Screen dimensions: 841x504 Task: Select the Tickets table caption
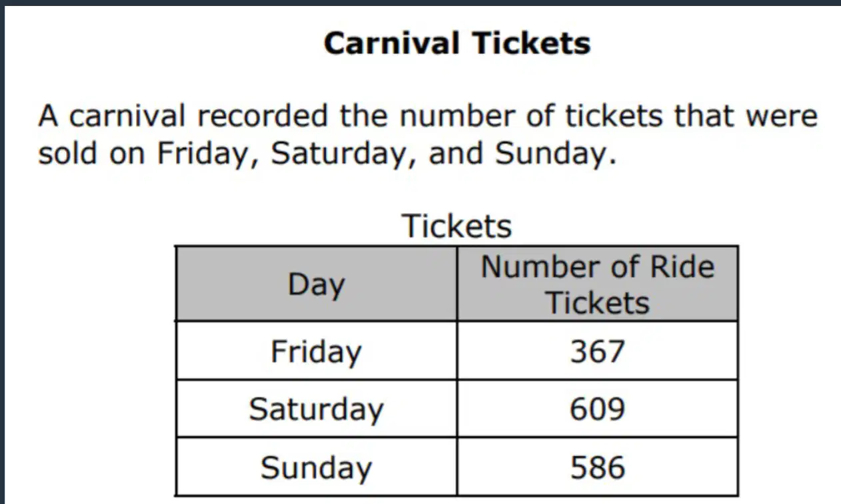457,226
